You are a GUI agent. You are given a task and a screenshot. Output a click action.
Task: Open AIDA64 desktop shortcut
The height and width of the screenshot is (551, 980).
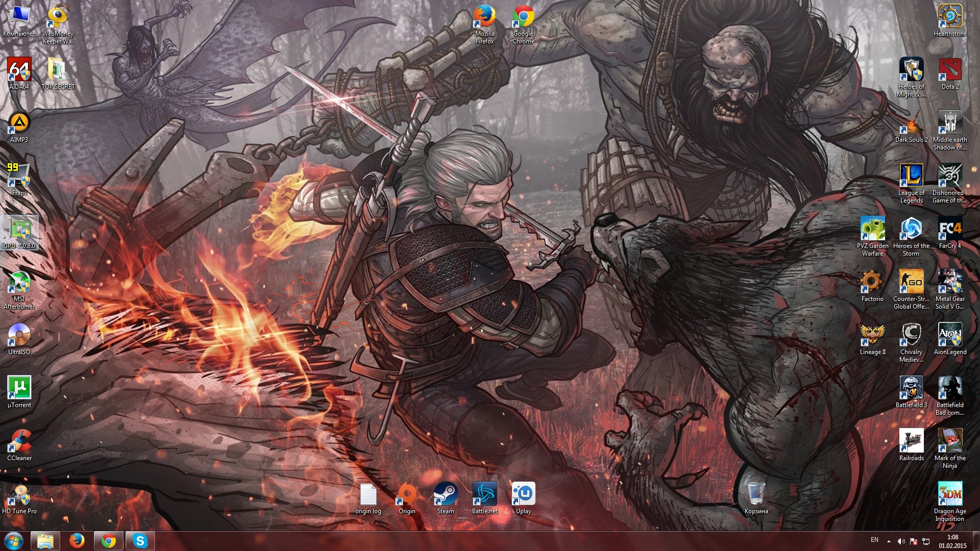[19, 74]
